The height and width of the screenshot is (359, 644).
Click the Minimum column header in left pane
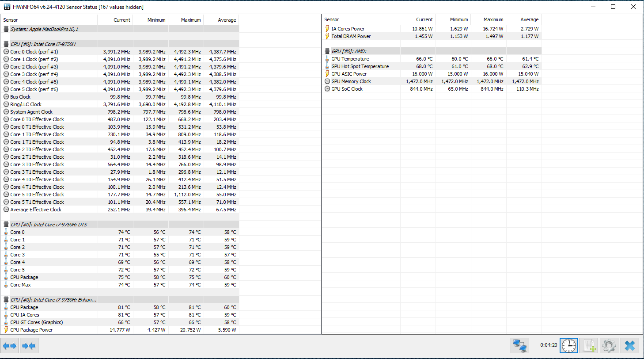pos(150,20)
